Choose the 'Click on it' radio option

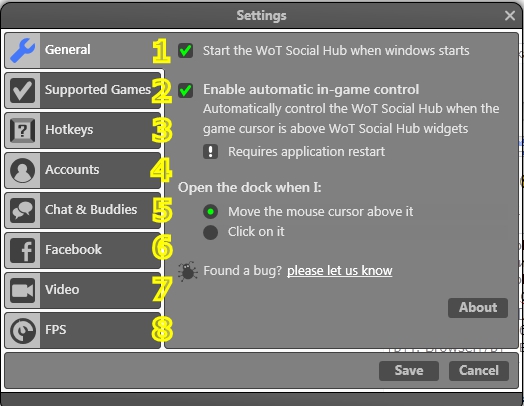click(x=211, y=232)
